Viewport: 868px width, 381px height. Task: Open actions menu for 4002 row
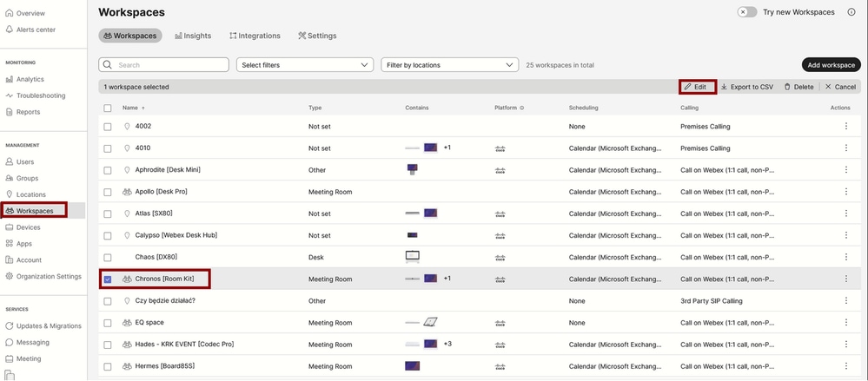[846, 126]
